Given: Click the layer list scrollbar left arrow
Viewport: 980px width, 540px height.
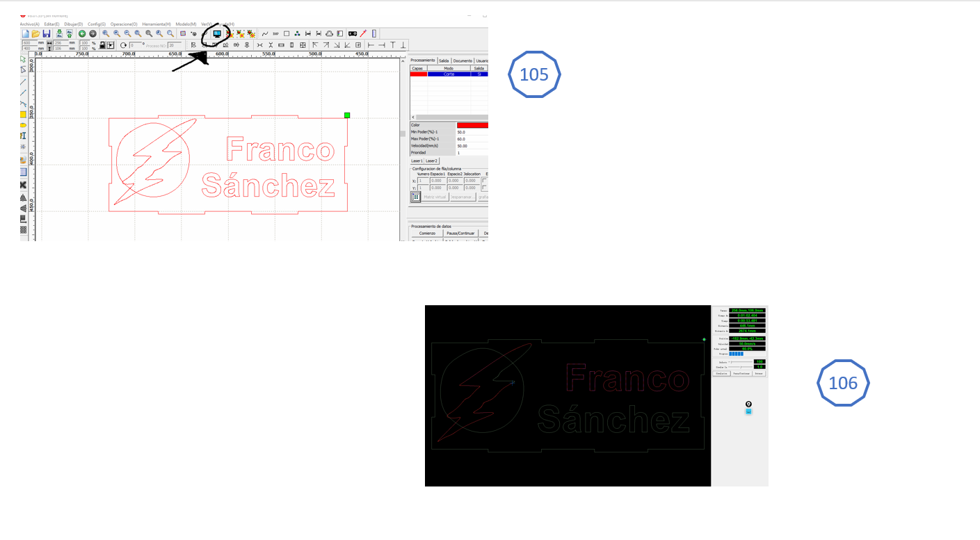Looking at the screenshot, I should pos(412,117).
